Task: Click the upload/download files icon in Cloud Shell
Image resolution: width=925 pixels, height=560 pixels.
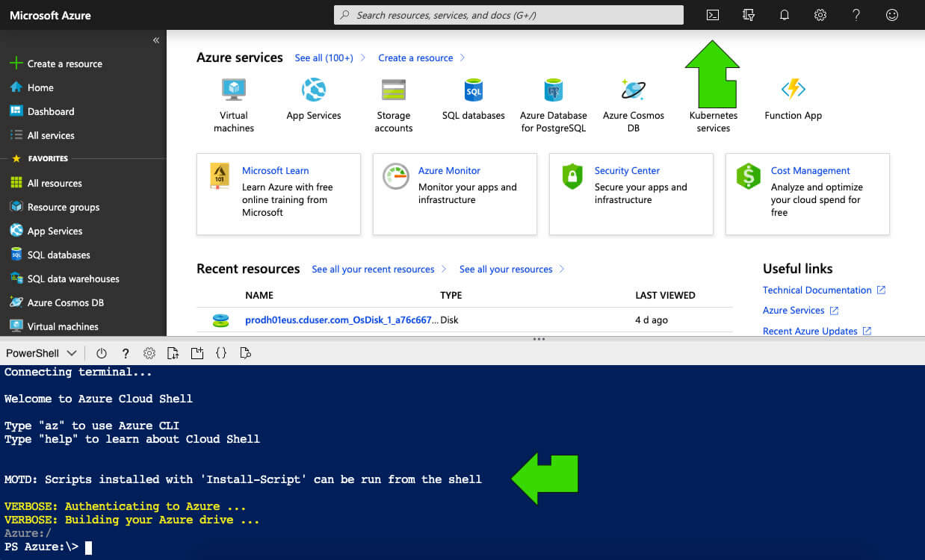Action: [173, 353]
